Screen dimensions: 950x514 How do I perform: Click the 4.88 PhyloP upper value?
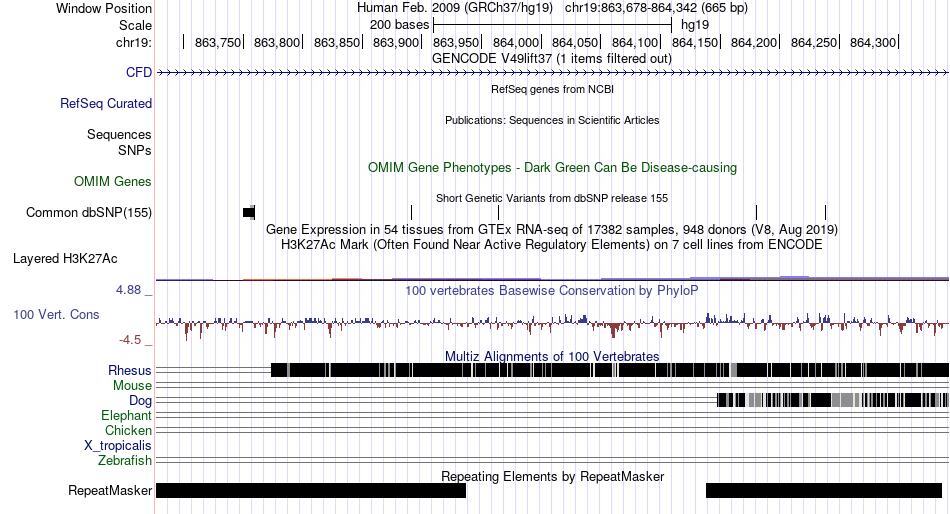pos(128,290)
